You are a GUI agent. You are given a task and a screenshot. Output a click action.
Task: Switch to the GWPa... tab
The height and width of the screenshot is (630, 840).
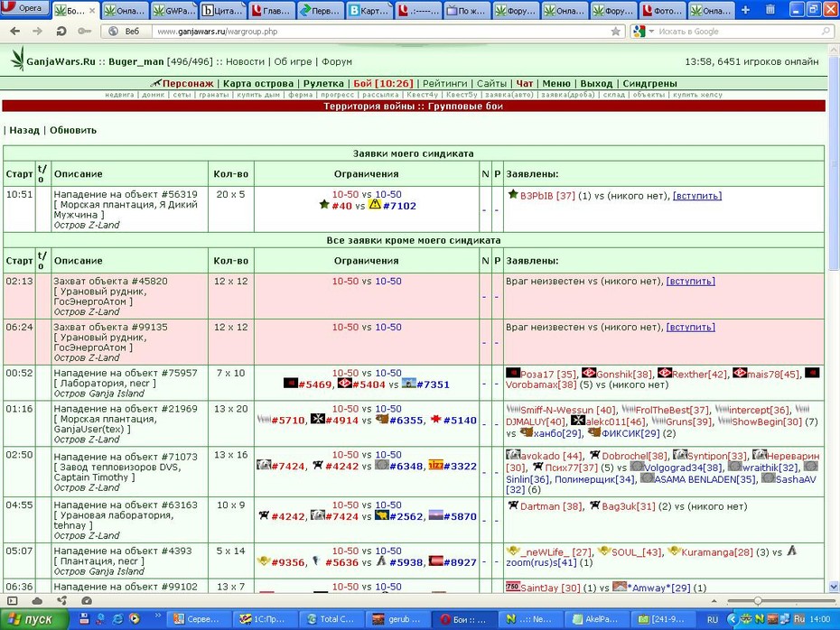174,10
